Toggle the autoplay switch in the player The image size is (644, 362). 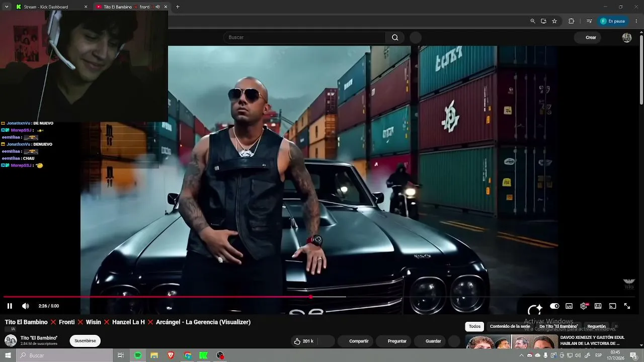pos(554,306)
